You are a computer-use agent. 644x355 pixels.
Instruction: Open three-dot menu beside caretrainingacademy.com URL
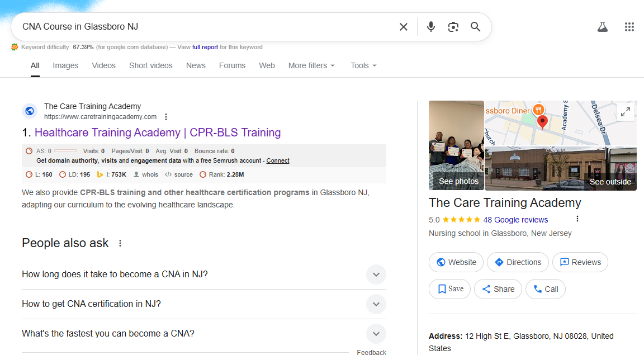tap(166, 117)
